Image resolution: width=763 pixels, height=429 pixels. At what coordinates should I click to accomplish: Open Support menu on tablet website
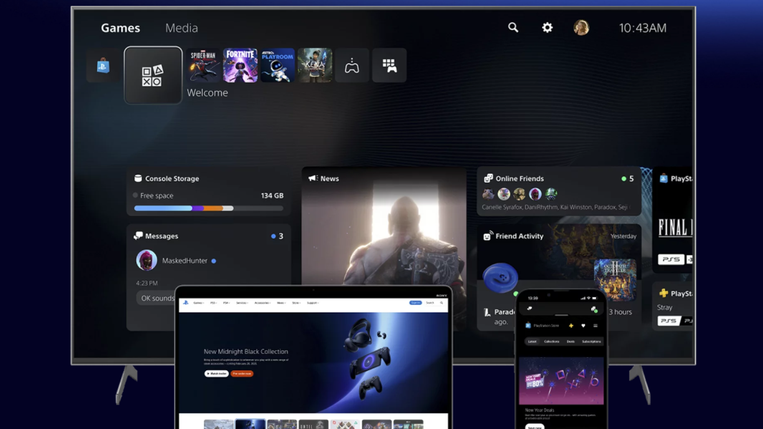click(312, 303)
